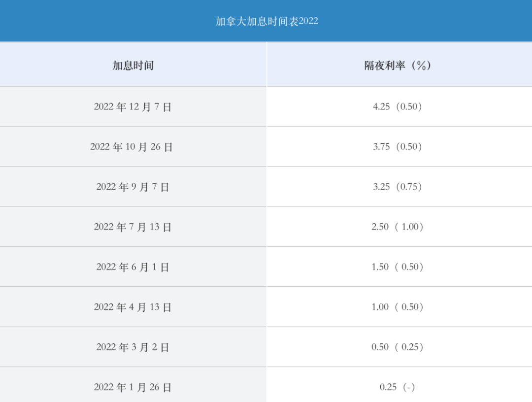
Task: Click the rate cell 3.25（0.75）
Action: pyautogui.click(x=398, y=187)
